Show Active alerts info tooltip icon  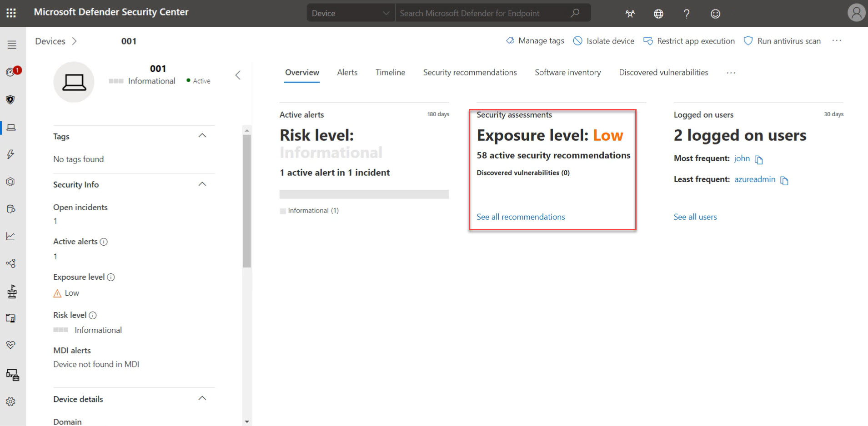pyautogui.click(x=104, y=242)
